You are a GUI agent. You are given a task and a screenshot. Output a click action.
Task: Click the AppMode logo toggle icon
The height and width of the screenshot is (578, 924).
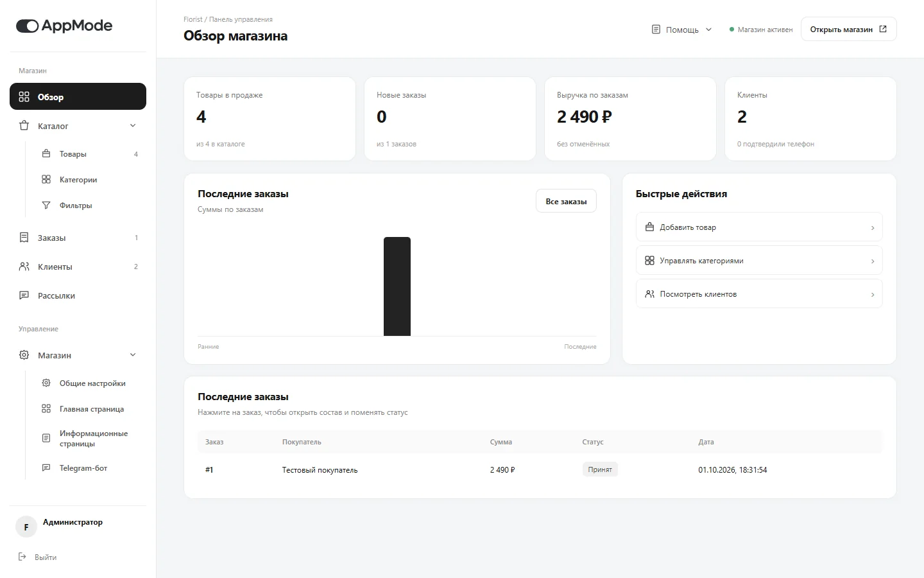point(28,26)
